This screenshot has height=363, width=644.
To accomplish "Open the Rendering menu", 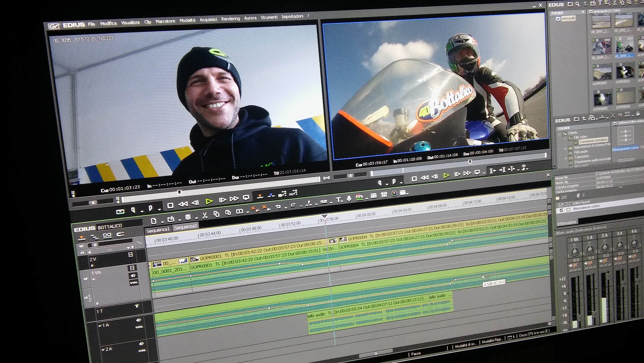I will point(230,19).
